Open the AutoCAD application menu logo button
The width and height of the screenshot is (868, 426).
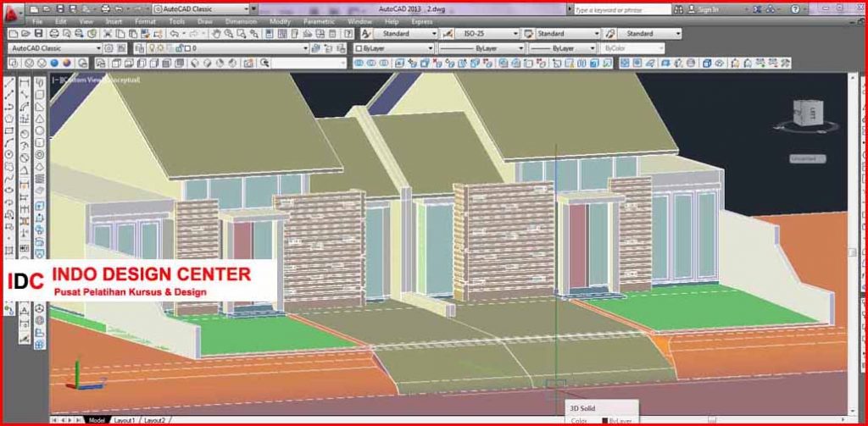coord(12,14)
